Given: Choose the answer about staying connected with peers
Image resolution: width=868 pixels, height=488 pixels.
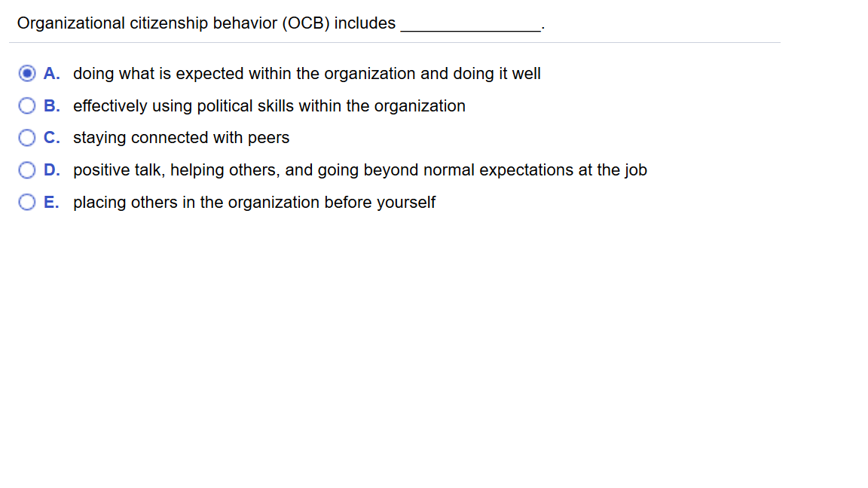Looking at the screenshot, I should click(181, 137).
